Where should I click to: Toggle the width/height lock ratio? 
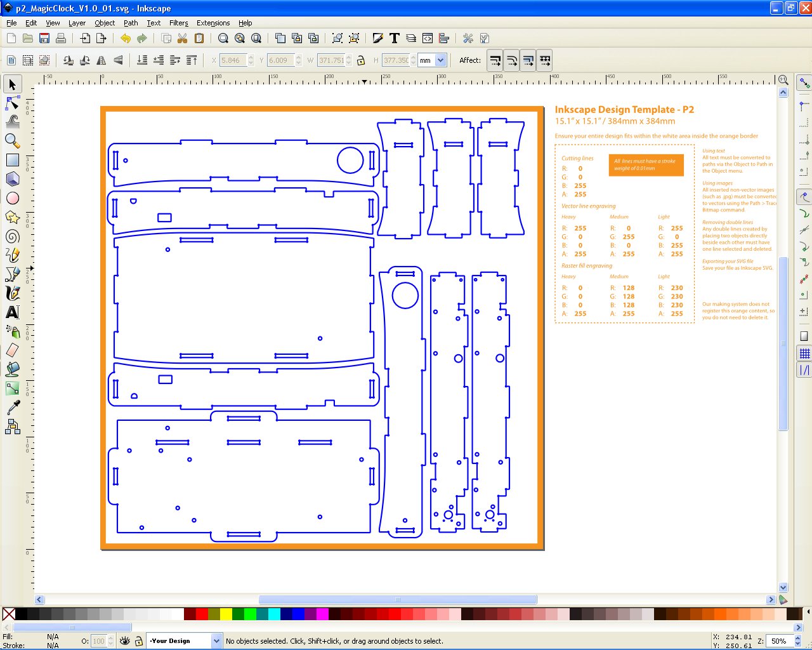[360, 60]
